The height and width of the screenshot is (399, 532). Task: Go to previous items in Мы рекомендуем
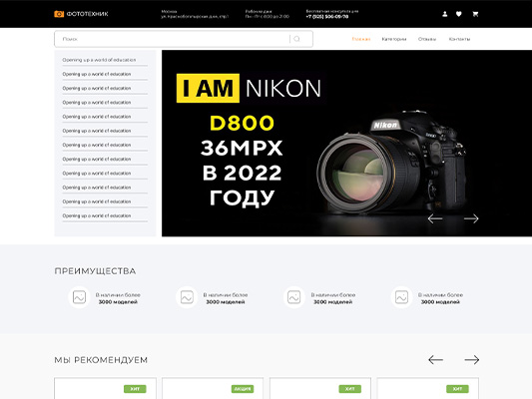click(x=435, y=360)
